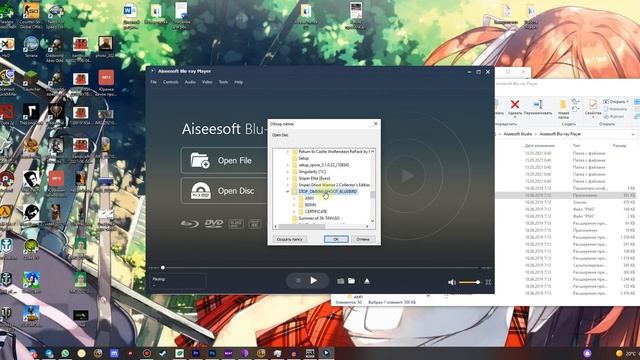This screenshot has width=640, height=360.
Task: Click Отмена in the folder dialog
Action: (363, 239)
